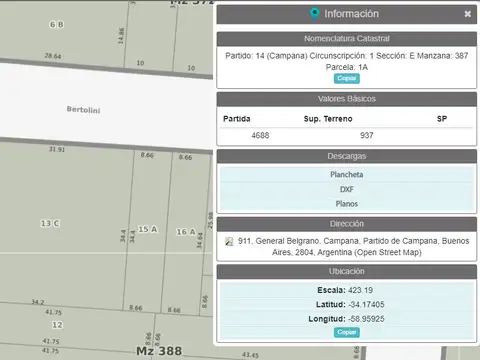Select parcel 16 A on the map

(186, 232)
